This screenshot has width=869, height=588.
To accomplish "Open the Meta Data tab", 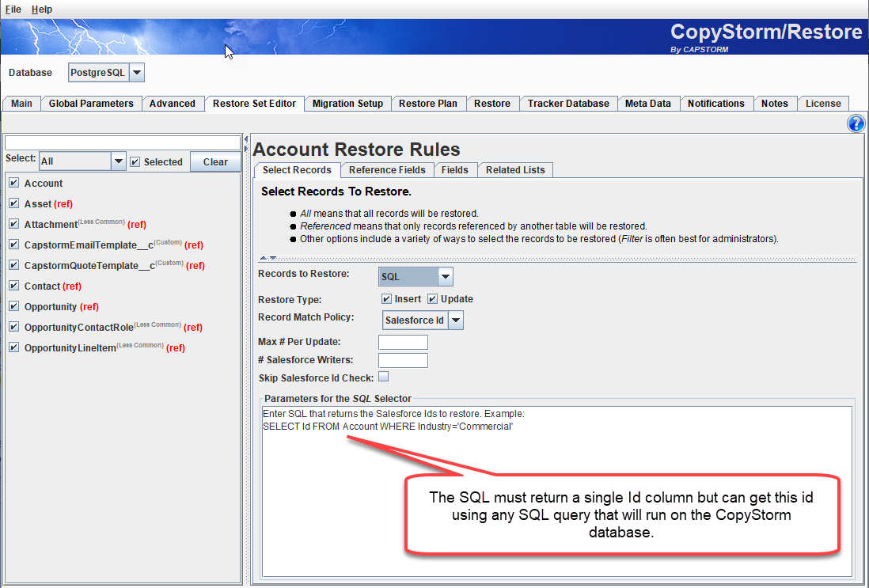I will tap(648, 104).
